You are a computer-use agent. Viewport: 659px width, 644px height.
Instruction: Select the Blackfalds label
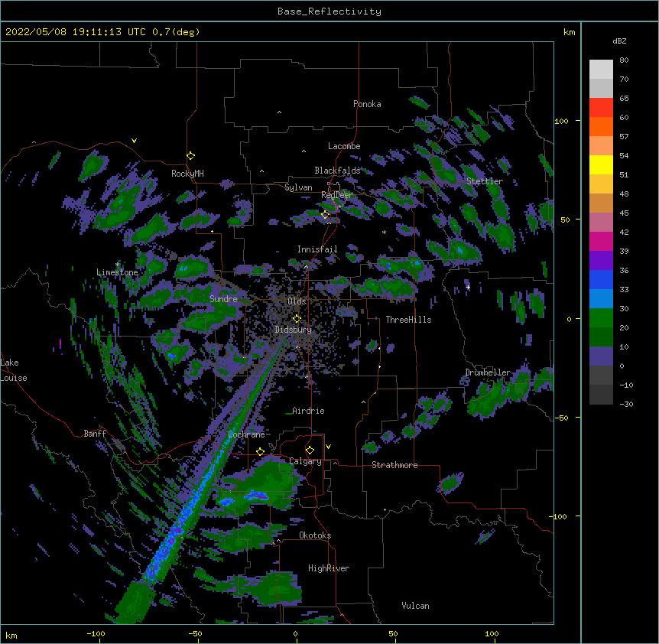337,171
